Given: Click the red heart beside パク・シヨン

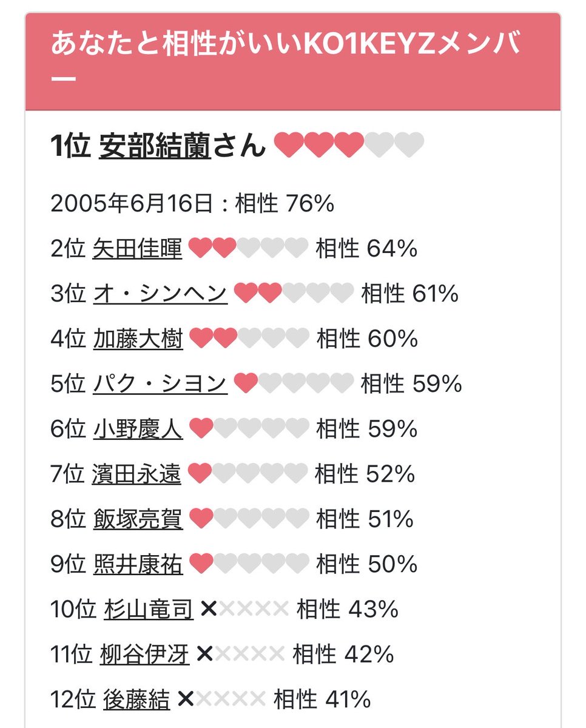Looking at the screenshot, I should [x=246, y=383].
